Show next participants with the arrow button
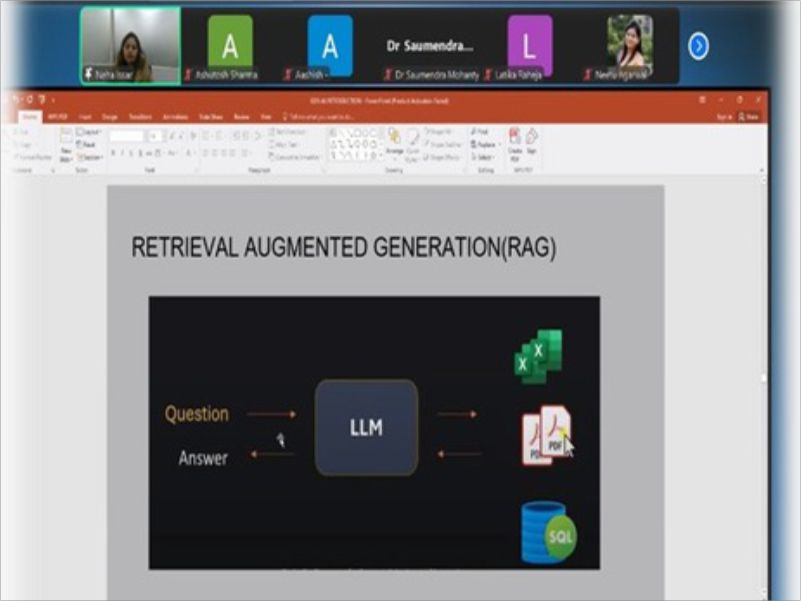Image resolution: width=801 pixels, height=601 pixels. click(698, 46)
